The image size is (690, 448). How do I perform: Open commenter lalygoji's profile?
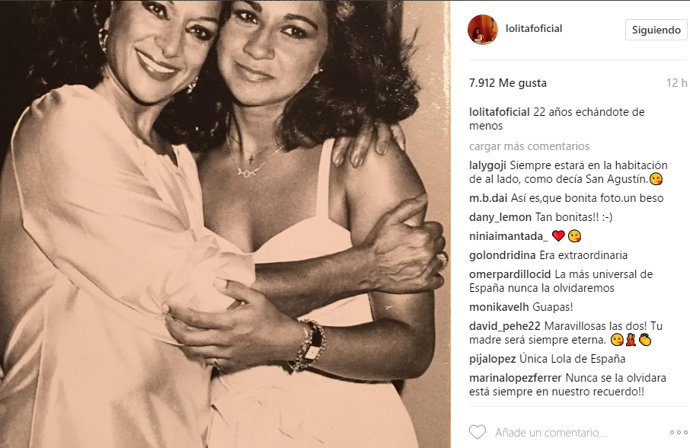pyautogui.click(x=488, y=165)
